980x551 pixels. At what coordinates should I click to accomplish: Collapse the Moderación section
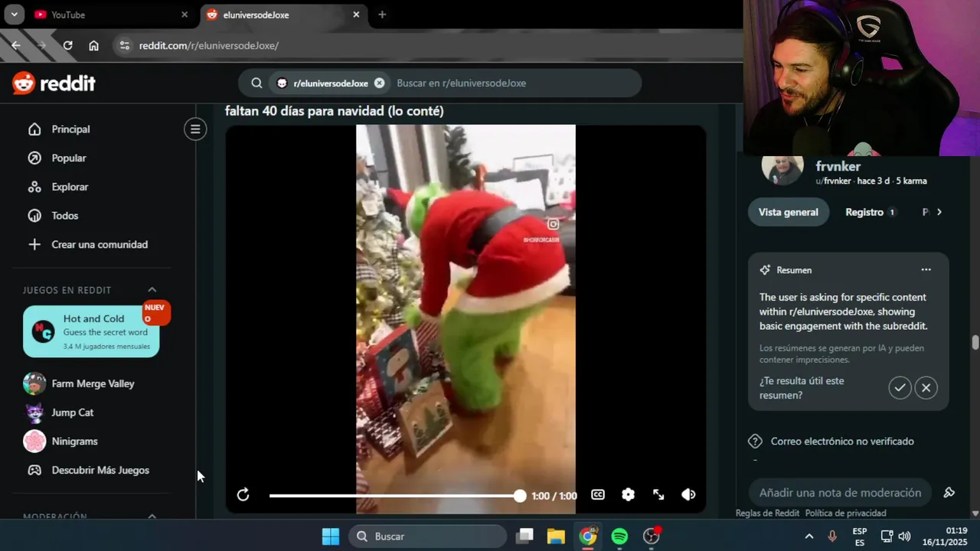[x=152, y=517]
